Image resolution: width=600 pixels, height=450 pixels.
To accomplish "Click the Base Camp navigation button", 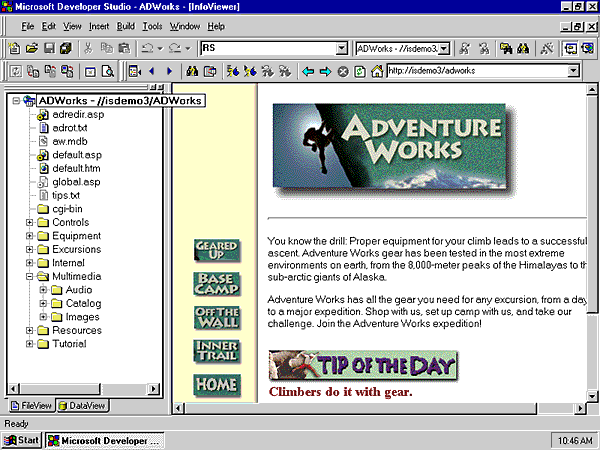I will 216,285.
